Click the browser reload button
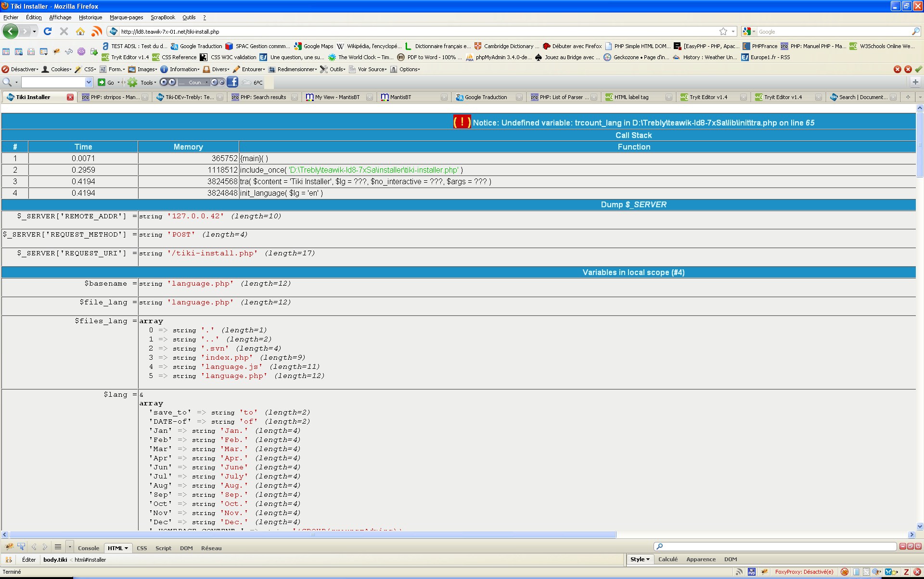The image size is (924, 579). 48,31
